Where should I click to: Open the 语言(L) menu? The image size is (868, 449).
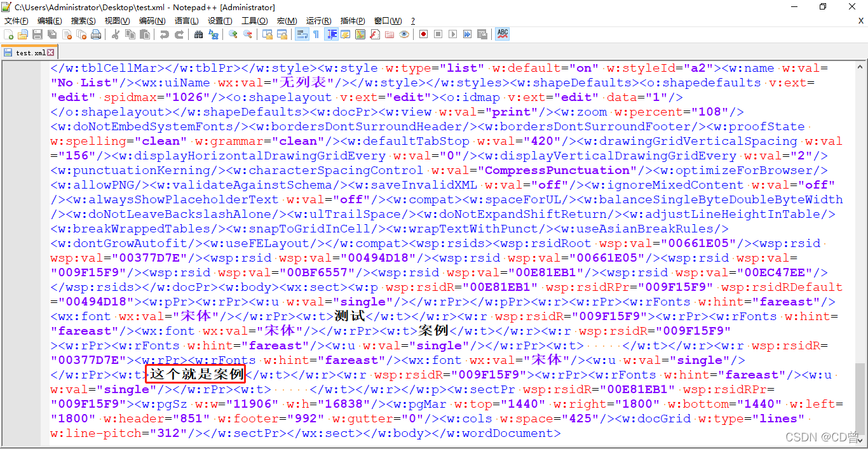pos(186,21)
